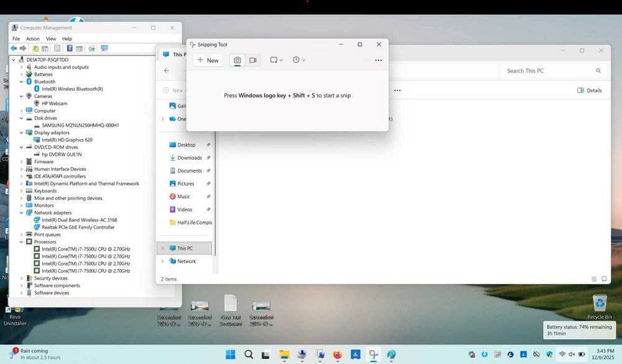Launch Firefox from the taskbar
The image size is (622, 364).
point(338,355)
